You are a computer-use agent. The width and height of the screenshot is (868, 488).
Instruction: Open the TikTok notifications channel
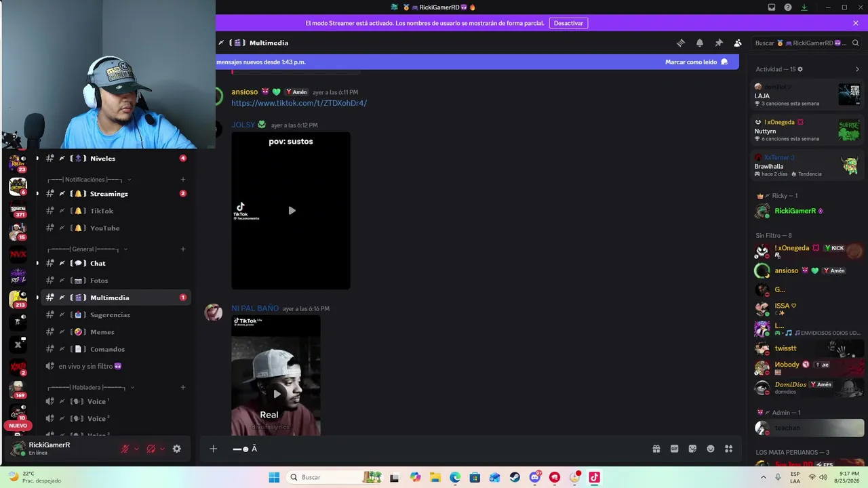pyautogui.click(x=115, y=211)
